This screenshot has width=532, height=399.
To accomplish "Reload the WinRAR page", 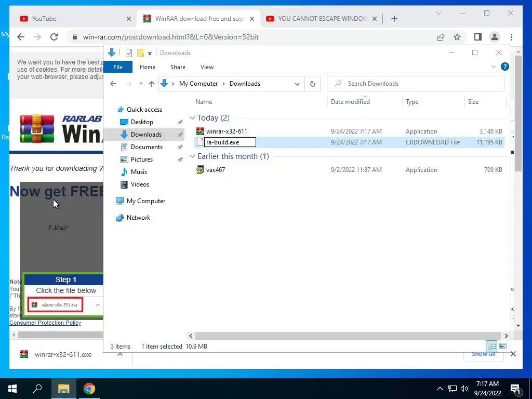I will click(54, 37).
